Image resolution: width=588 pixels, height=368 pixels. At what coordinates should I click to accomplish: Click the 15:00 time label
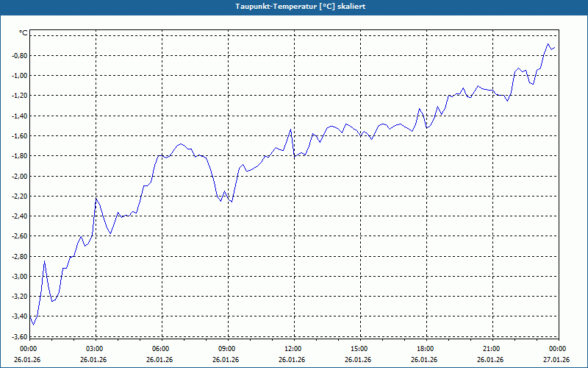(x=359, y=349)
